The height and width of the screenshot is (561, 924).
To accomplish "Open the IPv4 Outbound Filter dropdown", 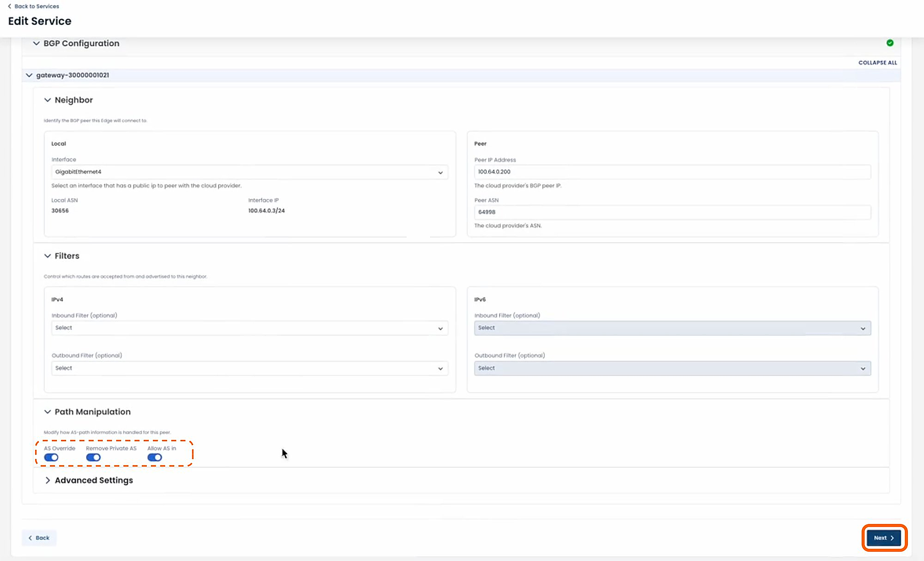I will (x=250, y=368).
